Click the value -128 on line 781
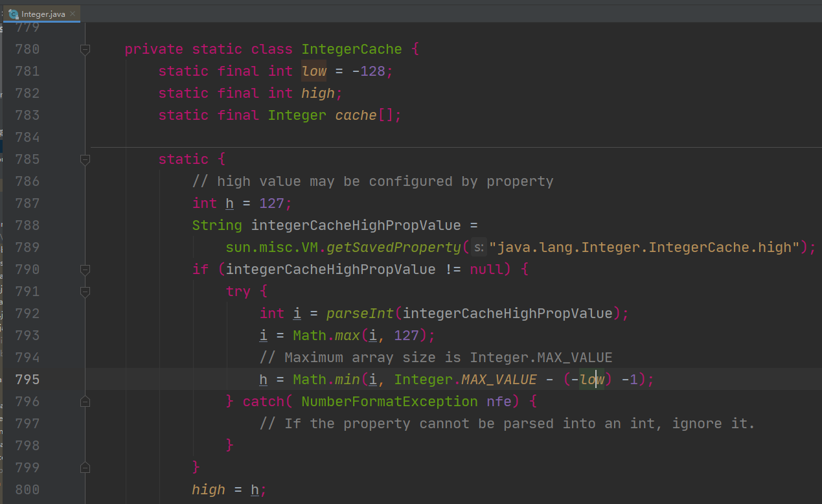Viewport: 822px width, 504px height. [x=369, y=71]
